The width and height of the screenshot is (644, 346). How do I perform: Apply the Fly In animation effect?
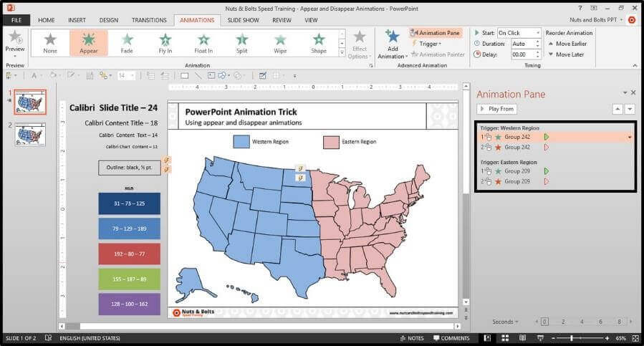[x=165, y=43]
